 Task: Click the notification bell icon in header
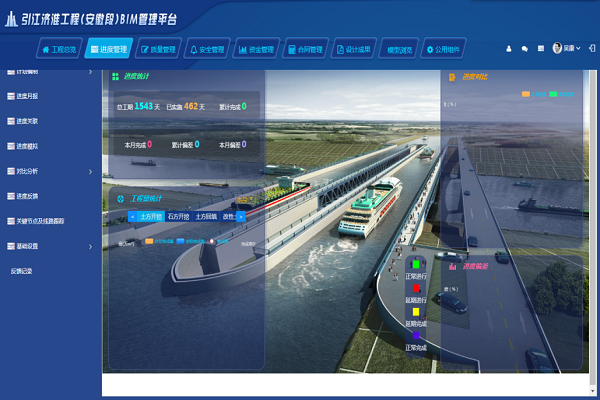click(509, 48)
